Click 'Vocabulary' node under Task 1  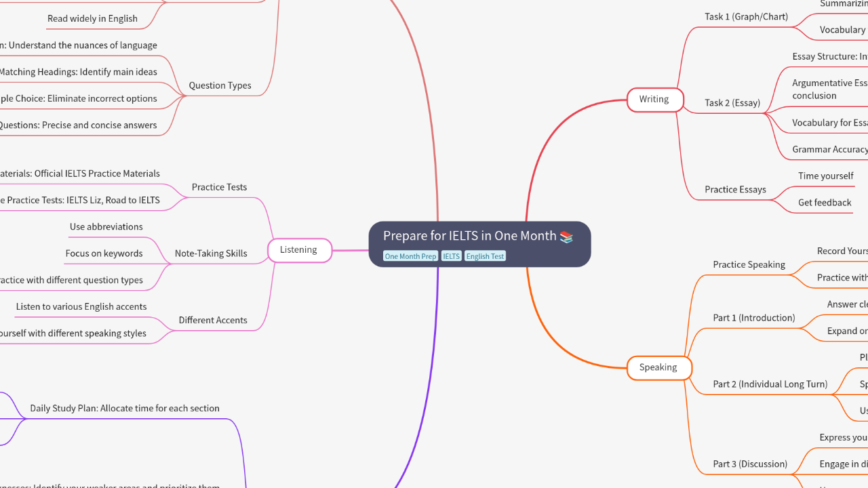[842, 30]
